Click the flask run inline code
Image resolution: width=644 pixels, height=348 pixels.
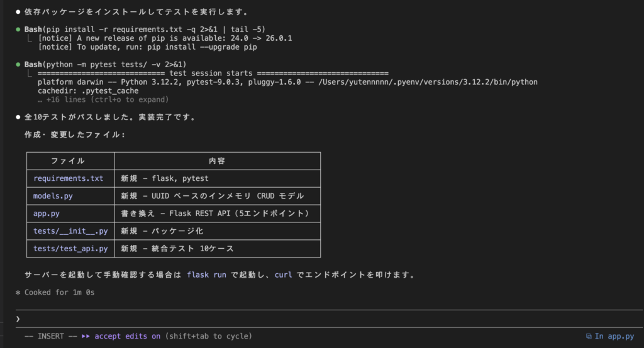point(206,275)
